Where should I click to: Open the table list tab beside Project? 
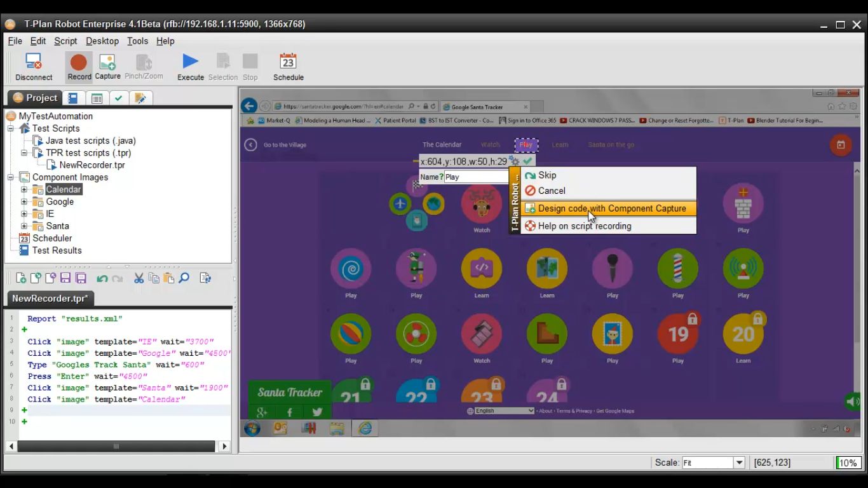pos(97,98)
